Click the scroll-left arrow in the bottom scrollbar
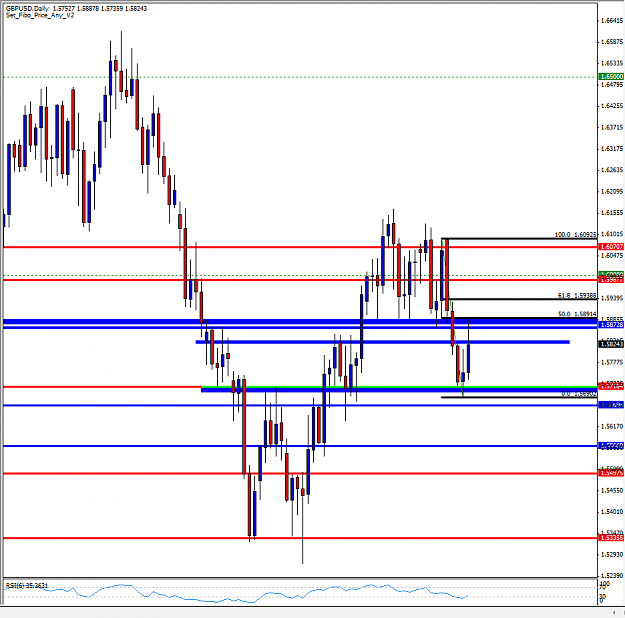This screenshot has width=625, height=618. (614, 612)
